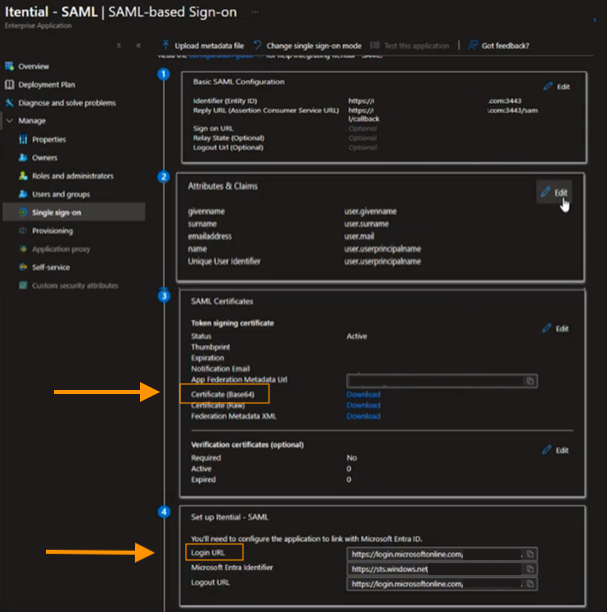The width and height of the screenshot is (610, 615).
Task: Download the Certificate (Base64) file
Action: coord(363,394)
